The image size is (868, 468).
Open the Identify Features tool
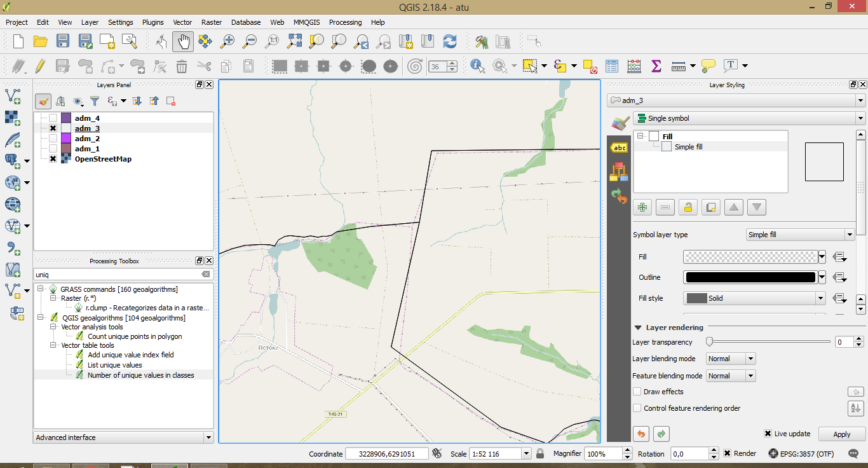click(477, 65)
